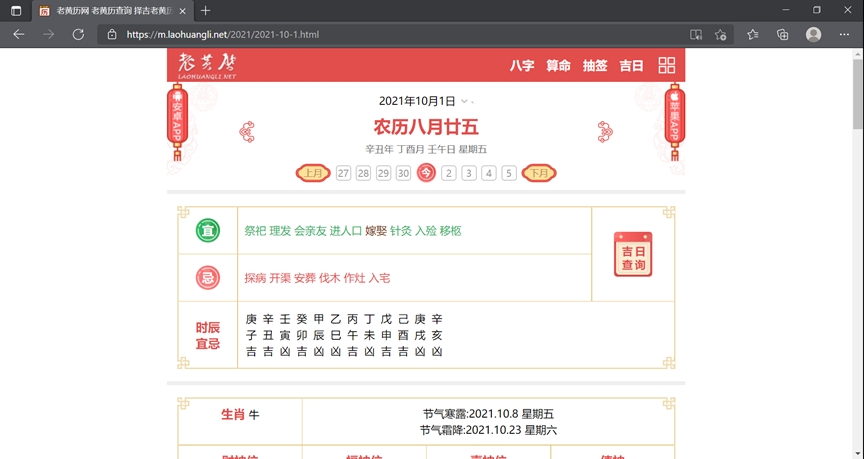The image size is (864, 459).
Task: Click the 生肖 label
Action: click(x=233, y=414)
